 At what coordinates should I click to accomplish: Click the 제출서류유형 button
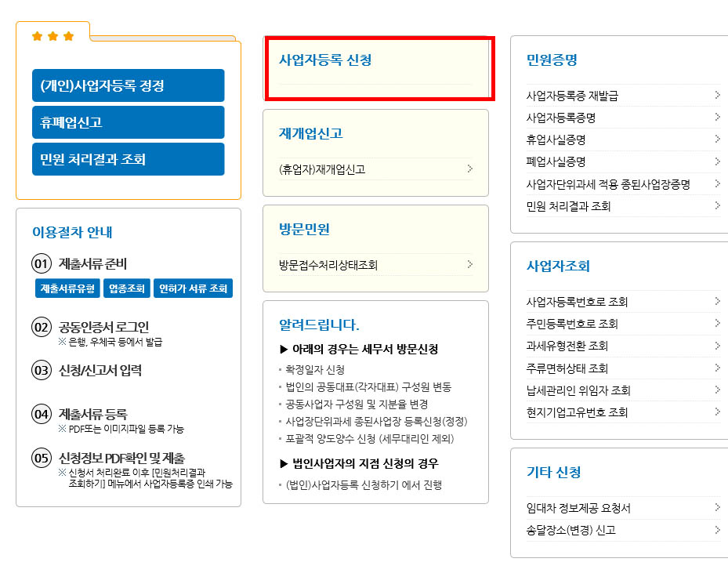pos(67,288)
